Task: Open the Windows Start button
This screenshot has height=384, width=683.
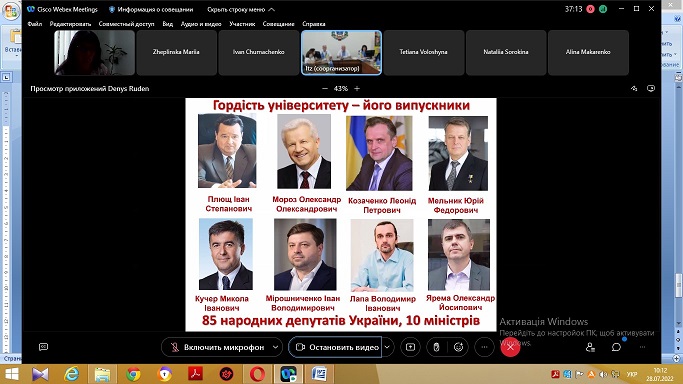Action: coord(11,374)
